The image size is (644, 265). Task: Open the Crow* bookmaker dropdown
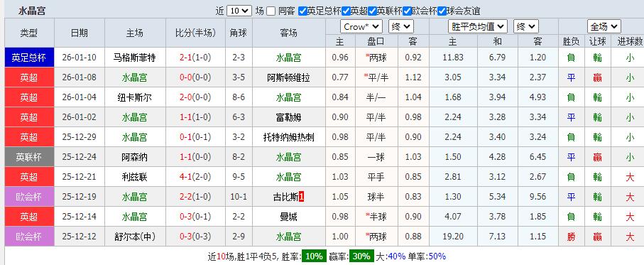coord(361,27)
